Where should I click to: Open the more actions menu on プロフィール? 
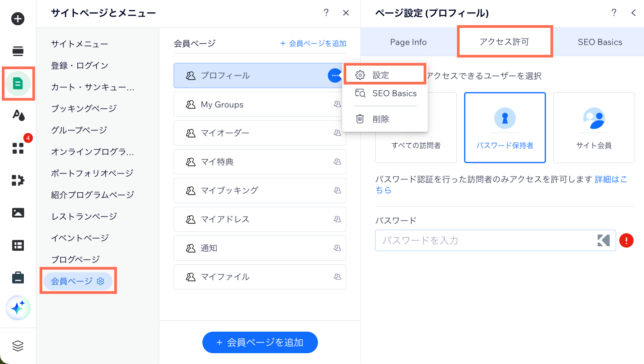(x=335, y=75)
